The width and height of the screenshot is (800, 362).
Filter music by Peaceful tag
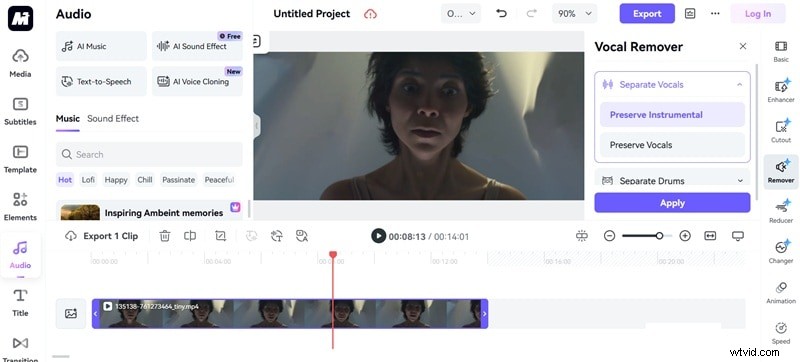point(219,179)
